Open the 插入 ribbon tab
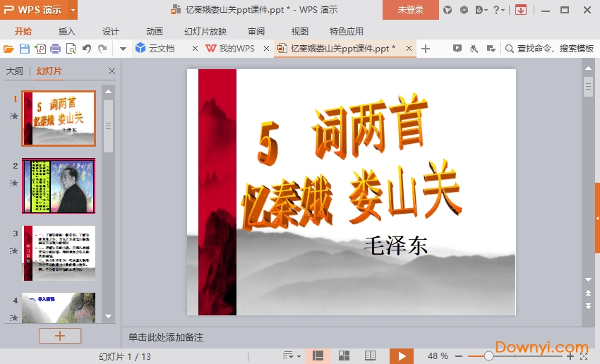 (66, 31)
